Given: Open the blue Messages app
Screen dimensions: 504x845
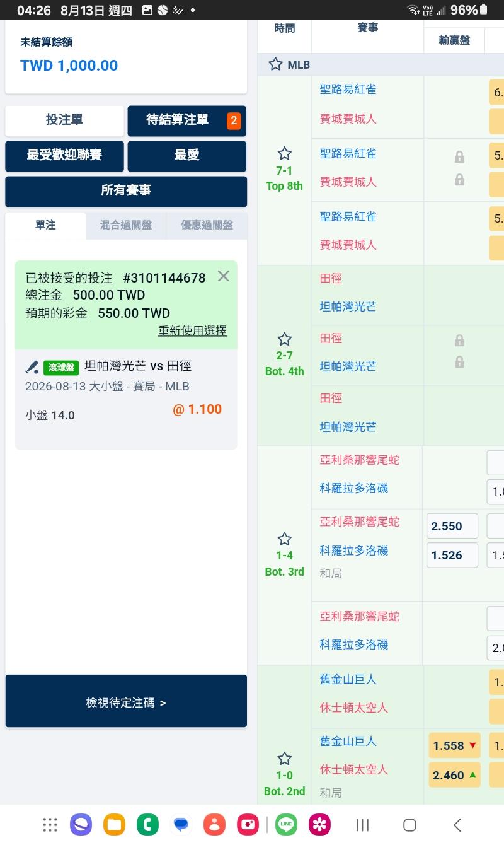Looking at the screenshot, I should [x=181, y=824].
